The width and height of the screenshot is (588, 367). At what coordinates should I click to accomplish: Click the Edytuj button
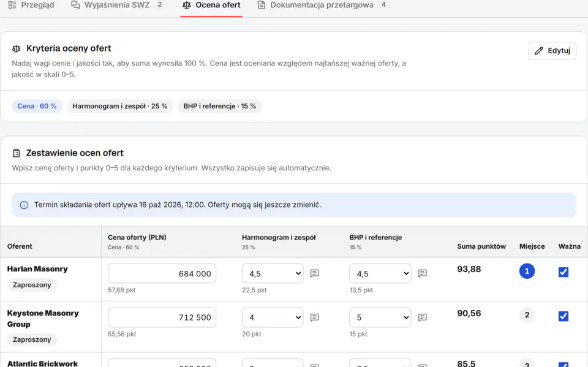pos(552,51)
